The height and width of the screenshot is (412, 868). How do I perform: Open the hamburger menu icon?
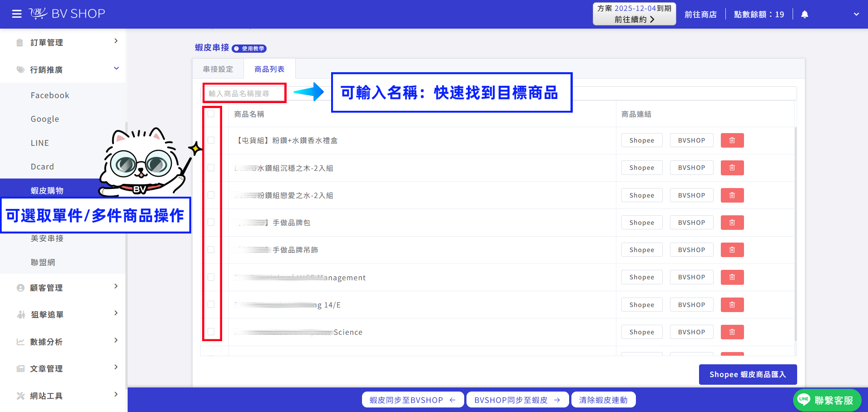(x=17, y=14)
